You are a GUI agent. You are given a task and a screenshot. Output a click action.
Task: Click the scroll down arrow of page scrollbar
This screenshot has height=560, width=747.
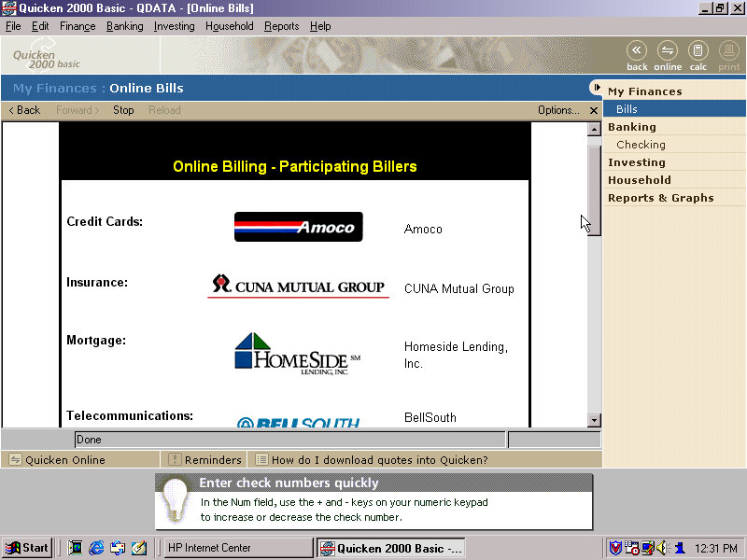pos(594,421)
